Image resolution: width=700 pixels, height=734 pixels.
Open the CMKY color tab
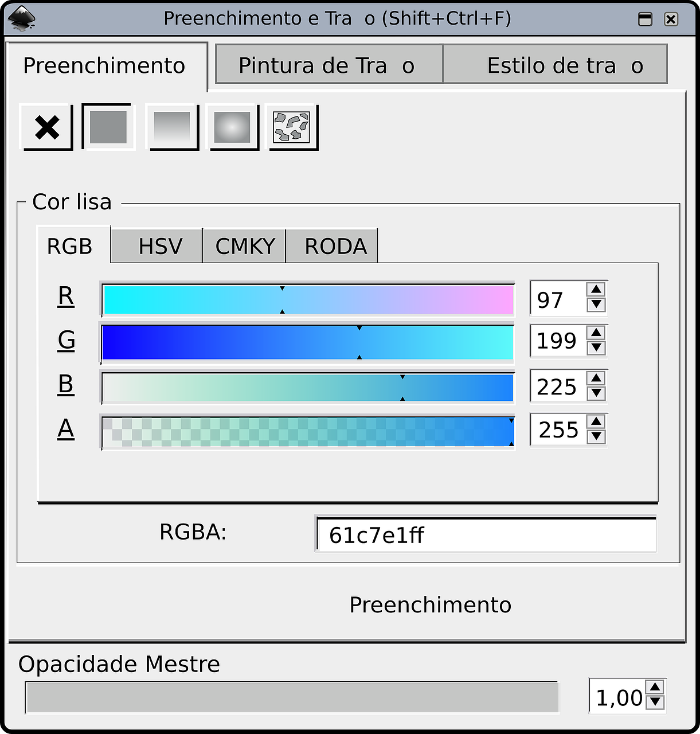coord(244,246)
